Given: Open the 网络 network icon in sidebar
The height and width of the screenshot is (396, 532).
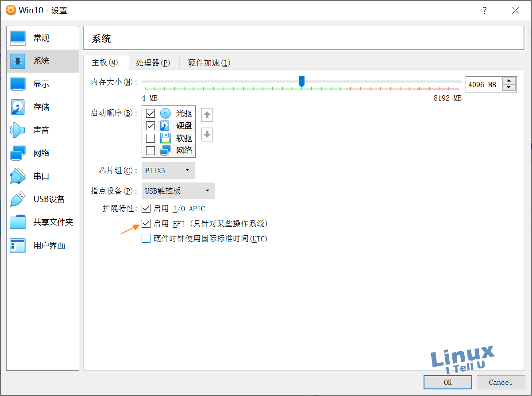Looking at the screenshot, I should coord(18,153).
